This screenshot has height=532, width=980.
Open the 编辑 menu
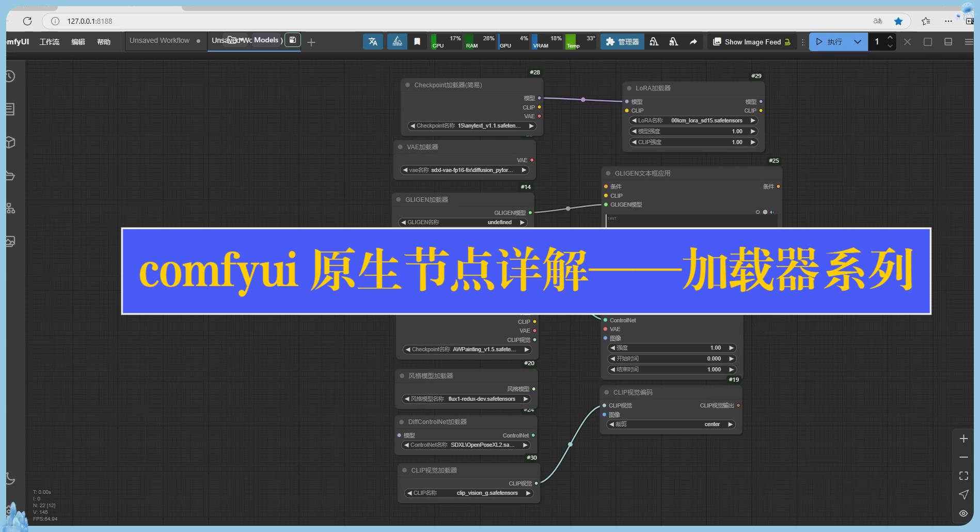[78, 42]
